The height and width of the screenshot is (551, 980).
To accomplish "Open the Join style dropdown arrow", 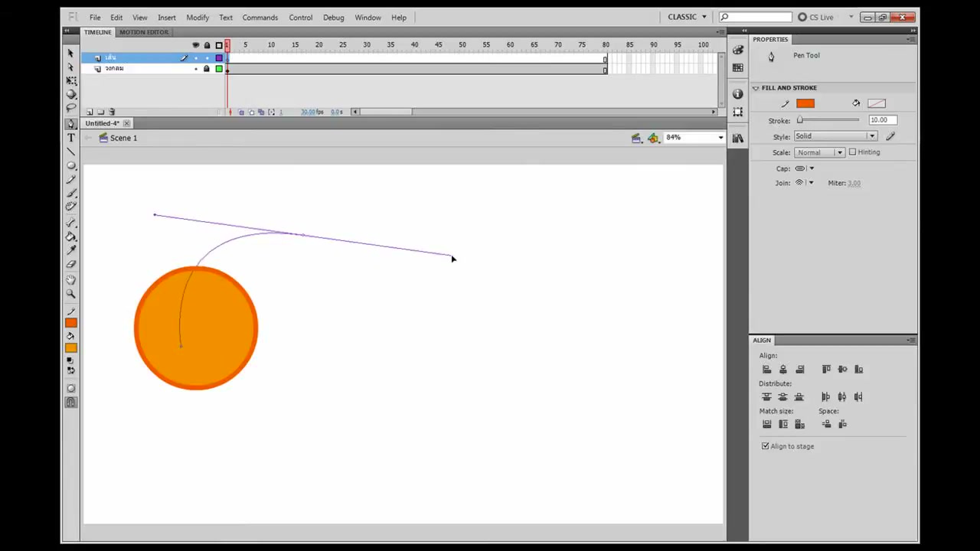I will click(x=811, y=183).
